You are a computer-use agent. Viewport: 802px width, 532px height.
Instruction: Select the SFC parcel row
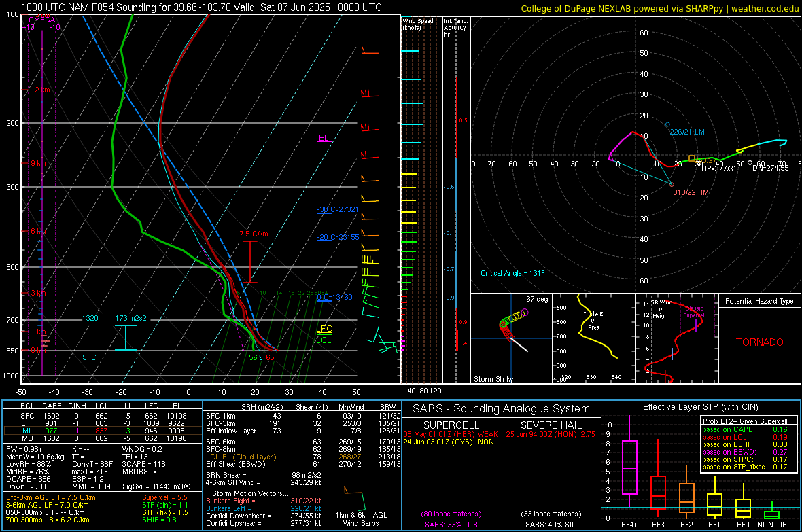pos(103,416)
